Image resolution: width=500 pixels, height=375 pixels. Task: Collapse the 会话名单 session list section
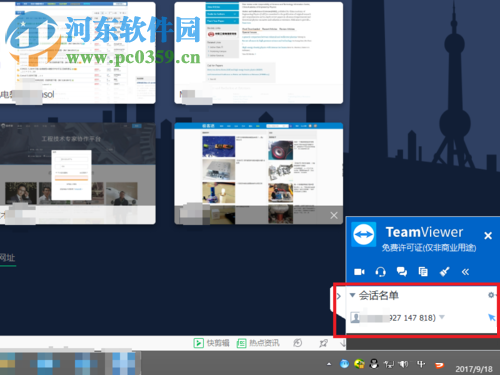(352, 295)
